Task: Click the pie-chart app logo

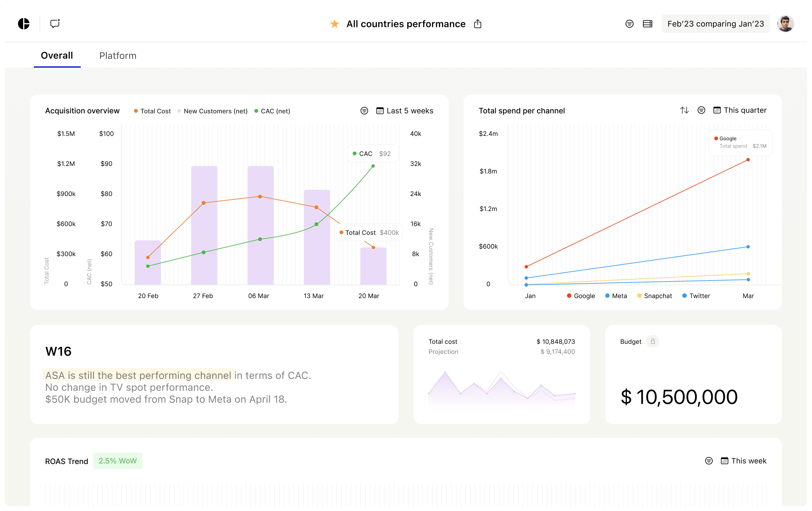Action: pos(23,24)
